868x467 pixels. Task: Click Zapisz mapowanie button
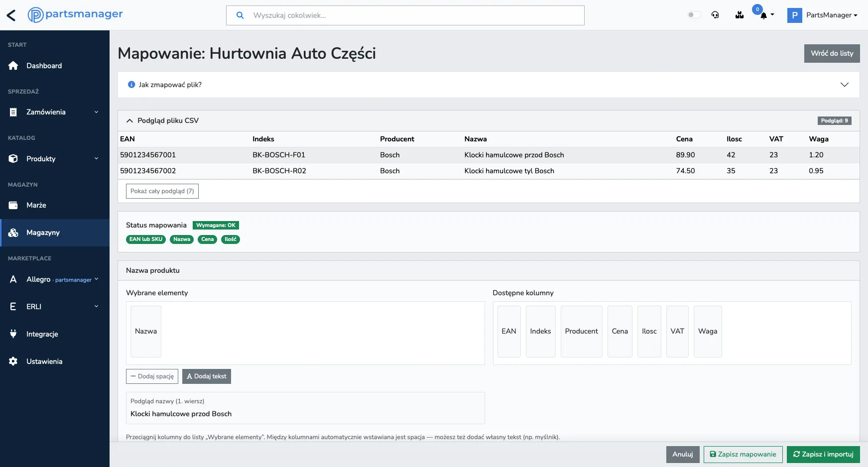[x=743, y=455]
